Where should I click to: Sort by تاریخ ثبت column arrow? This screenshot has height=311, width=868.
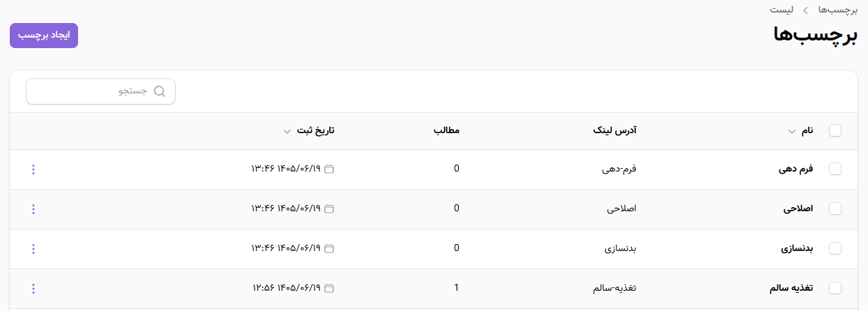pyautogui.click(x=287, y=132)
